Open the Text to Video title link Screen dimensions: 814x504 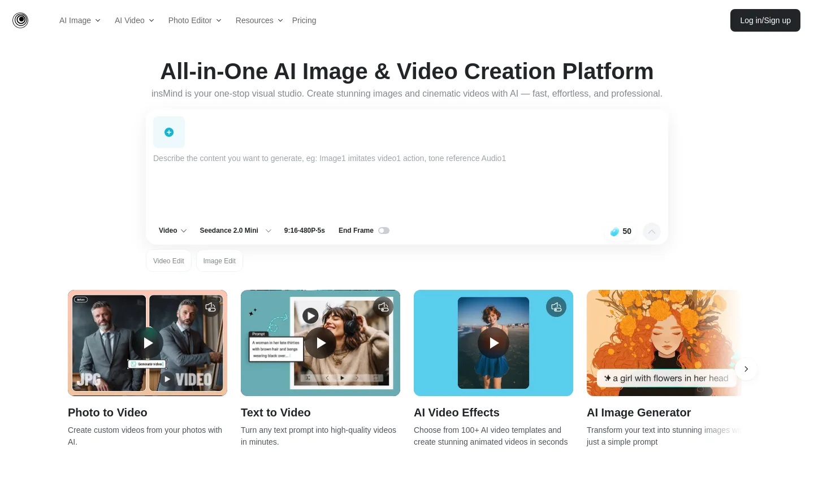point(276,412)
